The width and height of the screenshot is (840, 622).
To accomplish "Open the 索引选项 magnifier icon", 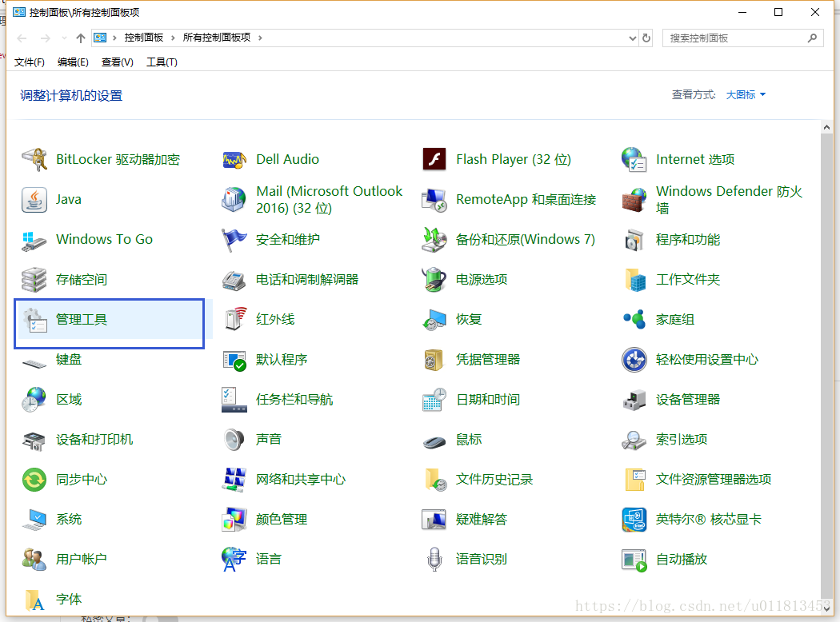I will 634,440.
